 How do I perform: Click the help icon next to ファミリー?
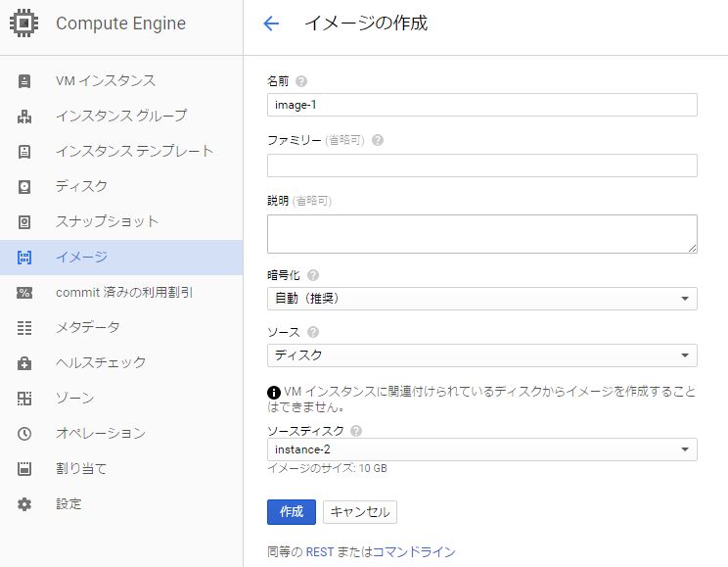point(378,140)
